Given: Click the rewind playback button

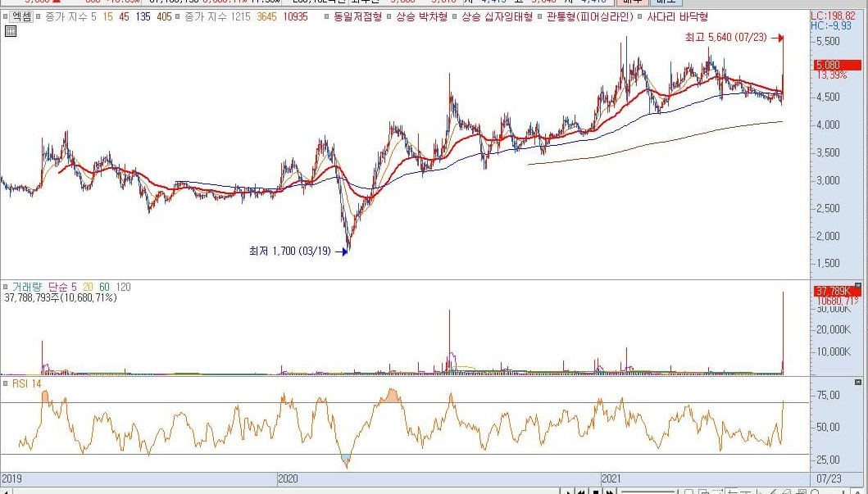Looking at the screenshot, I should coord(582,492).
